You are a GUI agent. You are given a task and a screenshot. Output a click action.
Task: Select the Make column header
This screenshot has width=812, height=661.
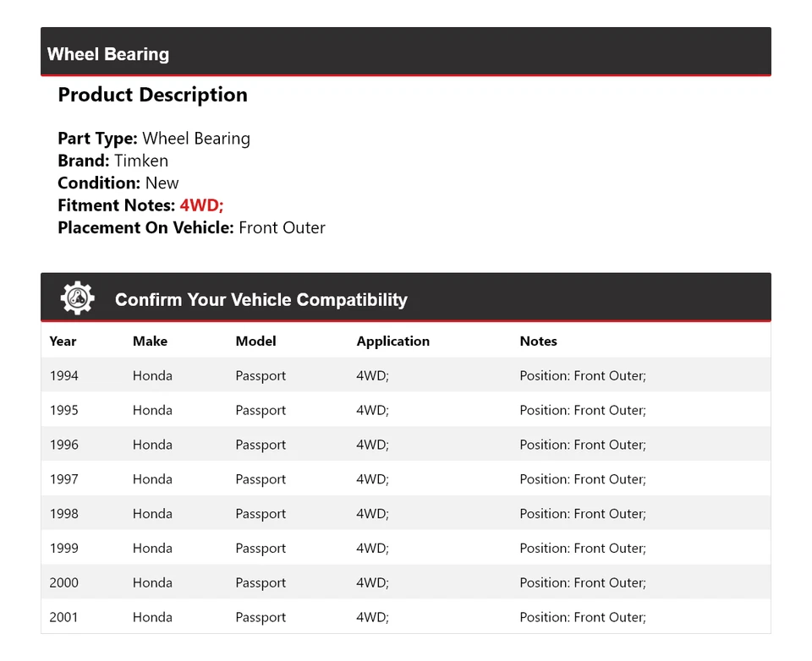tap(150, 341)
